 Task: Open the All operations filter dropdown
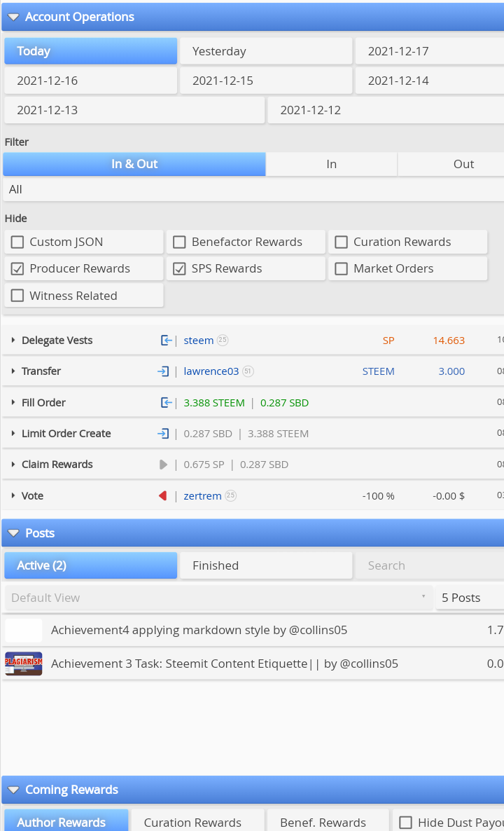[x=253, y=189]
